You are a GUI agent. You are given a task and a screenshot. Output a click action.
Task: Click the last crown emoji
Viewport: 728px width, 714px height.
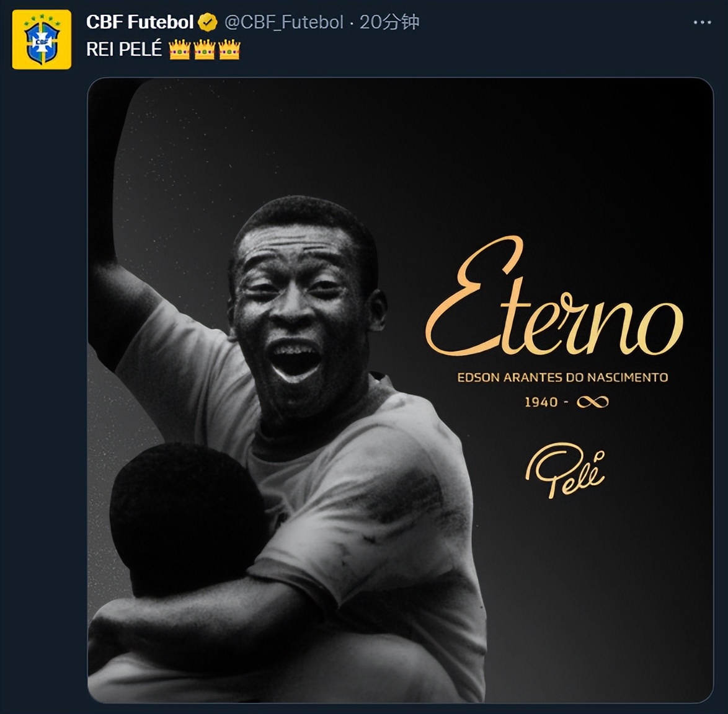pos(229,50)
